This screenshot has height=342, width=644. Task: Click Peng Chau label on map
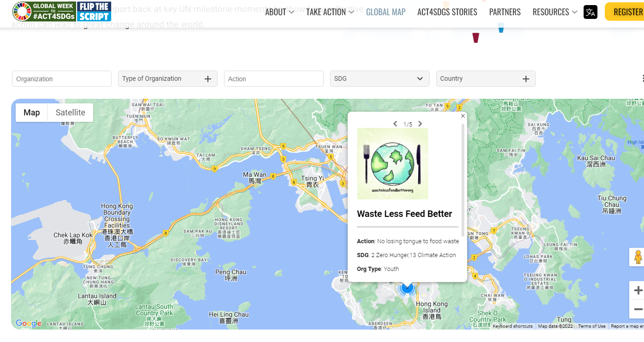230,275
